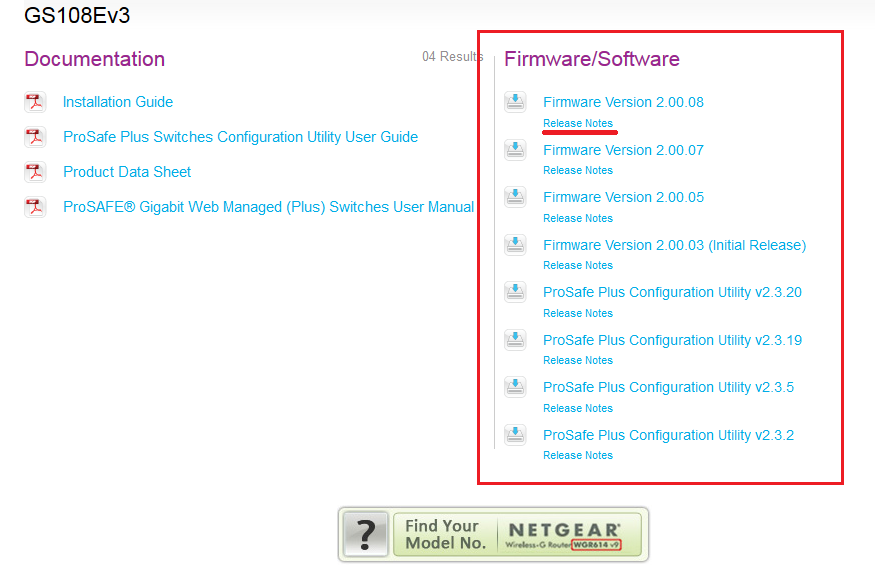This screenshot has width=875, height=575.
Task: Open the Product Data Sheet link
Action: 127,172
